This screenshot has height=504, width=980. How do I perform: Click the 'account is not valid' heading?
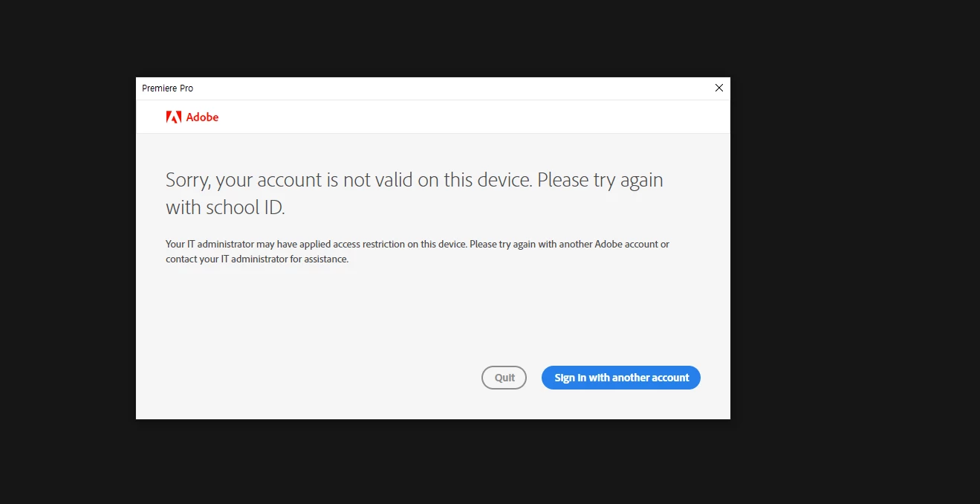(x=415, y=193)
